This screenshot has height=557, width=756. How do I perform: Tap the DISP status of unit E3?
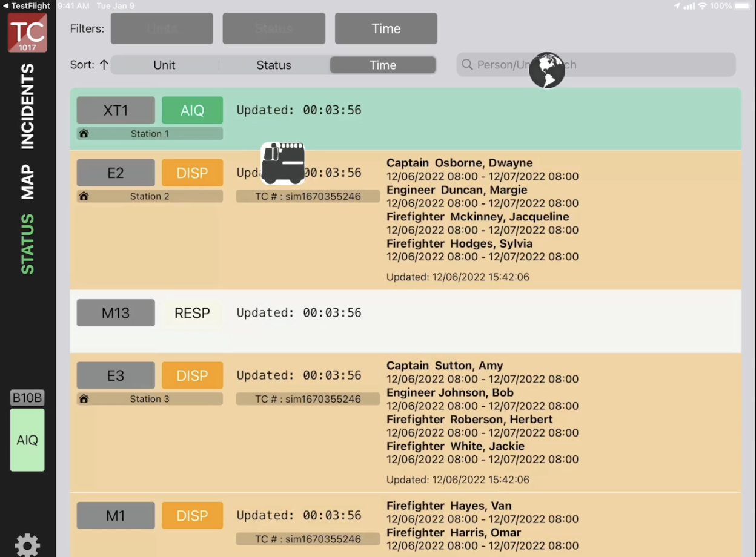coord(192,375)
